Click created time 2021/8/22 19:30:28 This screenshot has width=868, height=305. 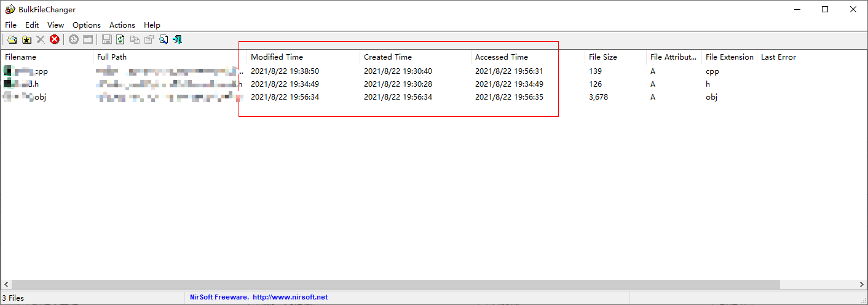point(398,84)
